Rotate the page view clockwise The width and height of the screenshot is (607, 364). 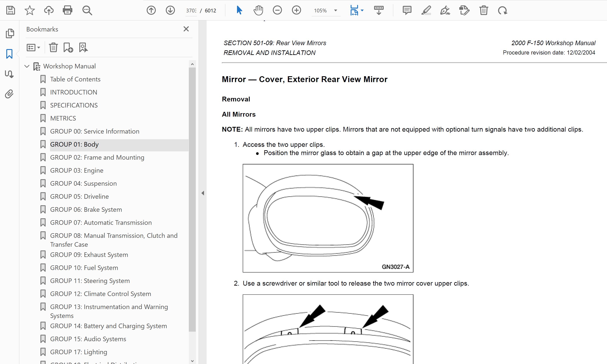(x=503, y=10)
